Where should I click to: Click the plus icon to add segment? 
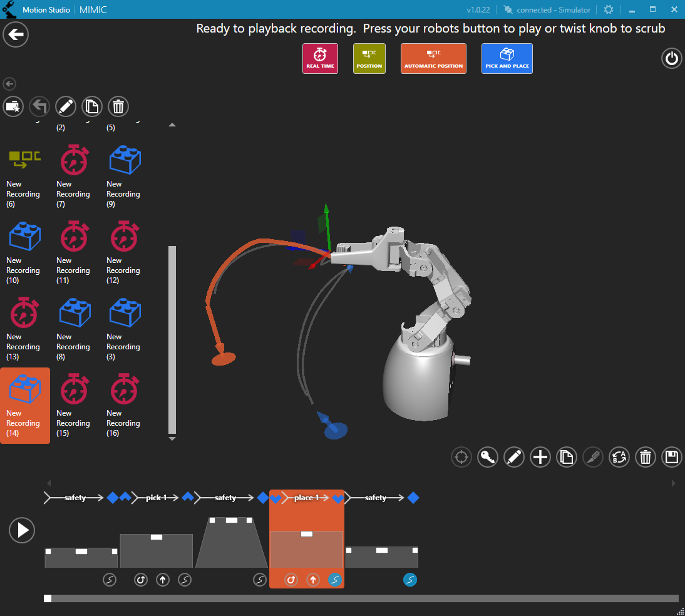pos(540,457)
